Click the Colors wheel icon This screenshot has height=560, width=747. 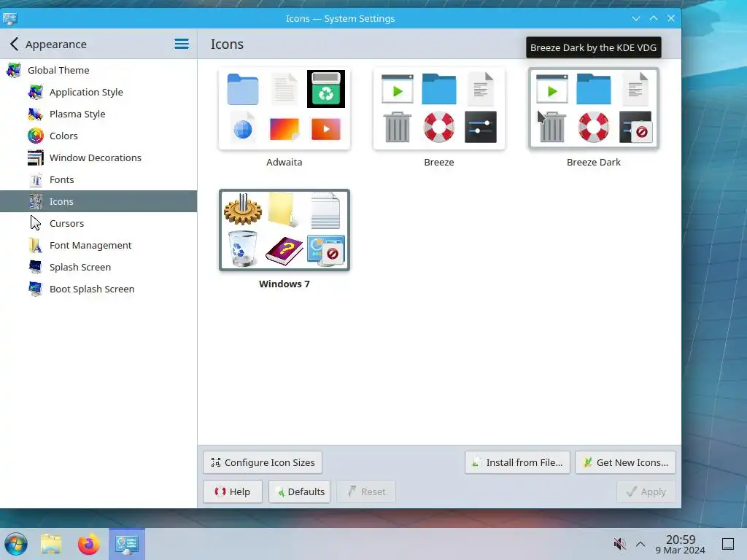point(35,136)
